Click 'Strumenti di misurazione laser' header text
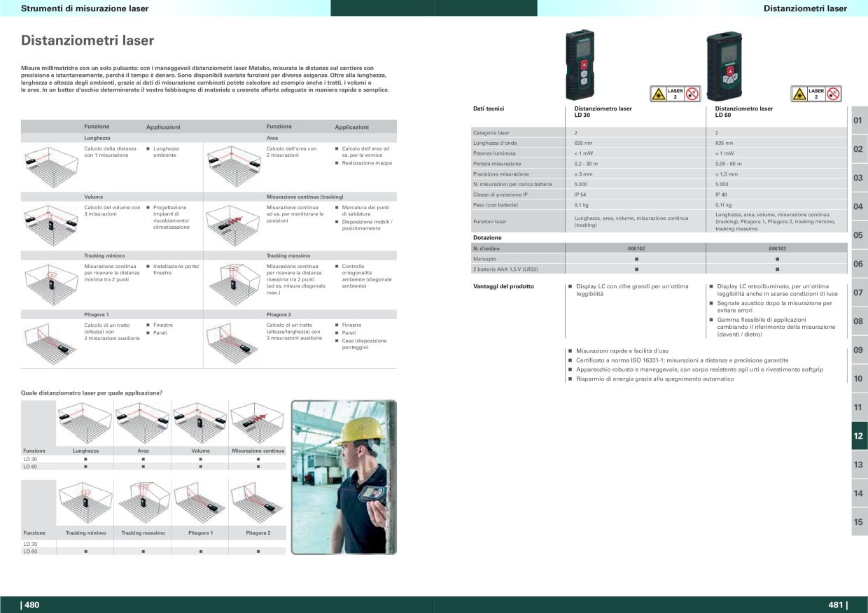 85,8
